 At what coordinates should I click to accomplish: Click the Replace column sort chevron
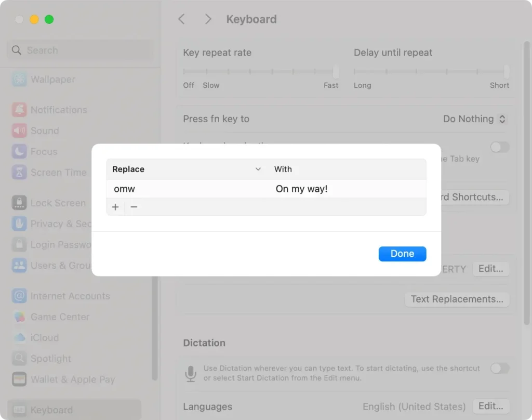258,169
